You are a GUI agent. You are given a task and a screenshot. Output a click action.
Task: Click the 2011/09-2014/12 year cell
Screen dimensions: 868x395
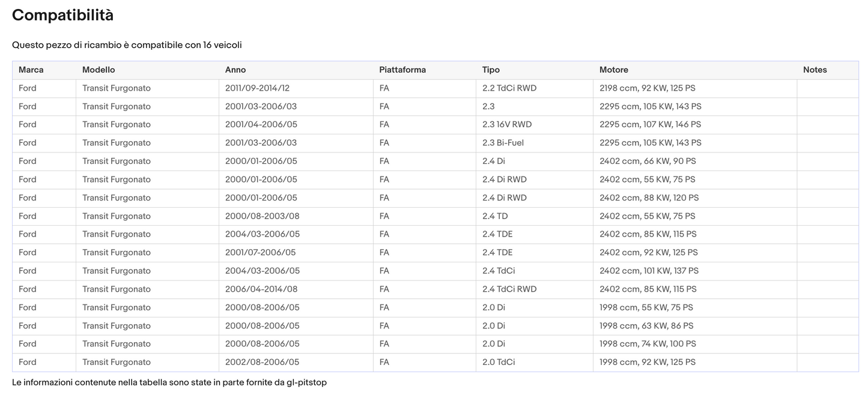coord(257,88)
